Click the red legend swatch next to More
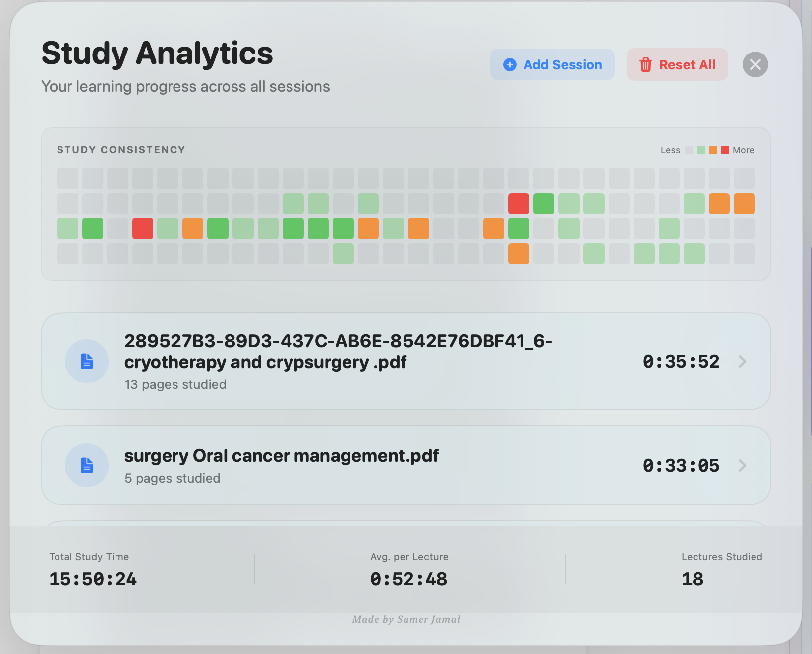 click(x=725, y=150)
